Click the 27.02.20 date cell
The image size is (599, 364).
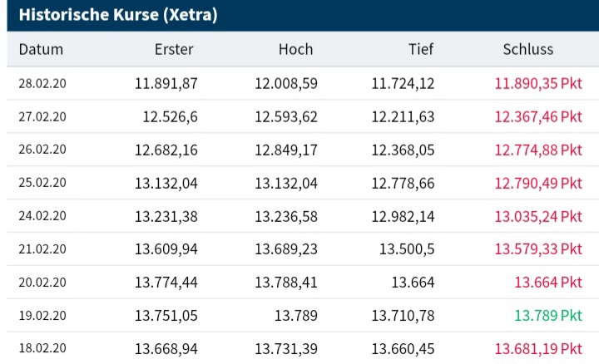coord(42,116)
